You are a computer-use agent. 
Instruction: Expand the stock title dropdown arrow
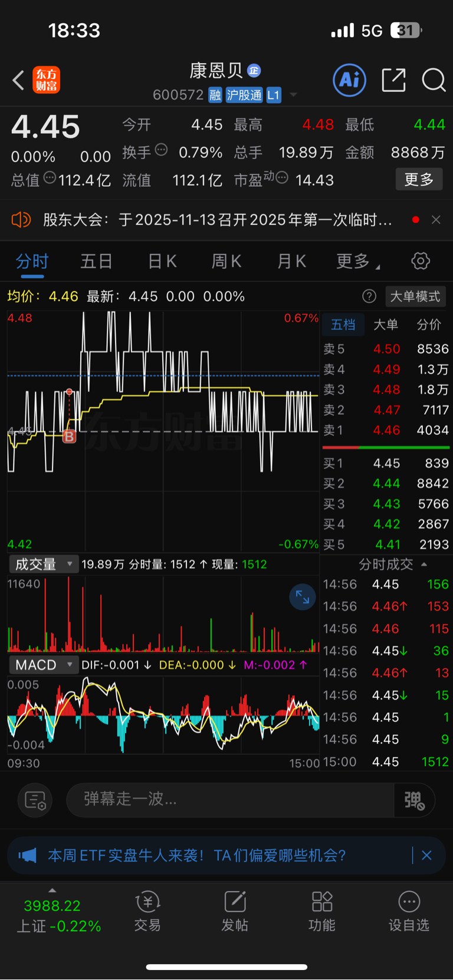pyautogui.click(x=293, y=95)
